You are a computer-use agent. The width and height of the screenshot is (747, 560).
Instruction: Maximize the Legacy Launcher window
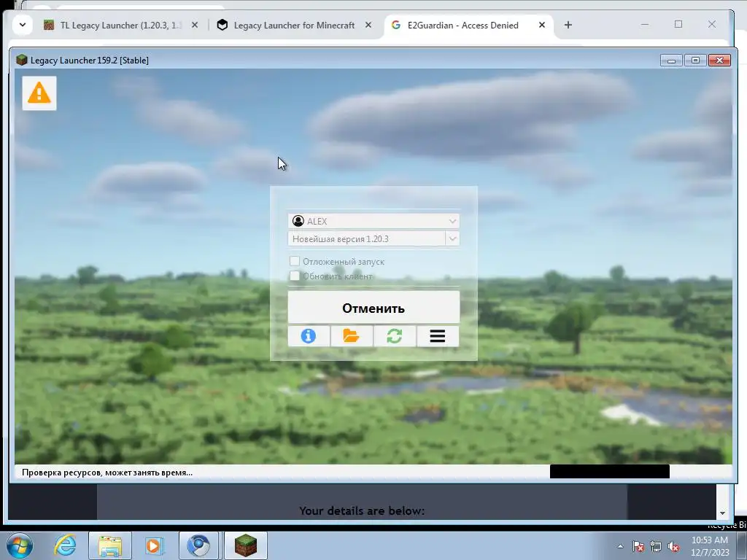695,60
